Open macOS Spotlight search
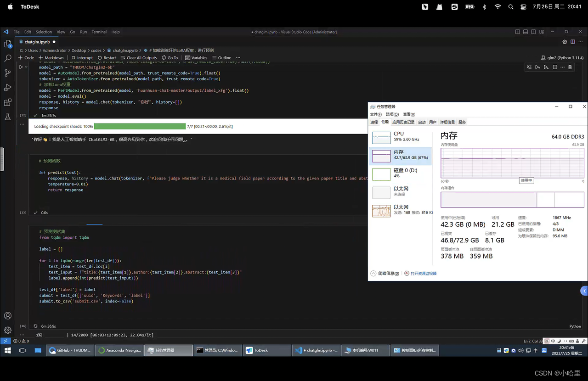The height and width of the screenshot is (381, 588). pos(511,7)
